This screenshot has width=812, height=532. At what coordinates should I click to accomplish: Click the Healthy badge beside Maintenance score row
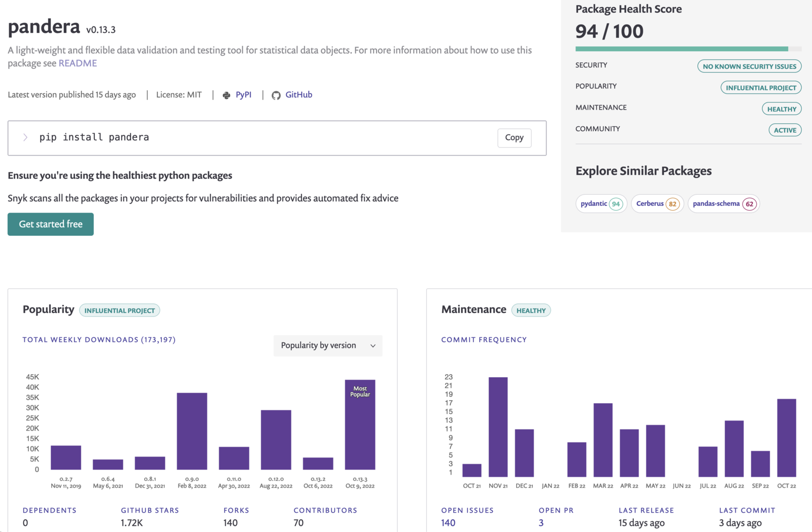click(782, 109)
